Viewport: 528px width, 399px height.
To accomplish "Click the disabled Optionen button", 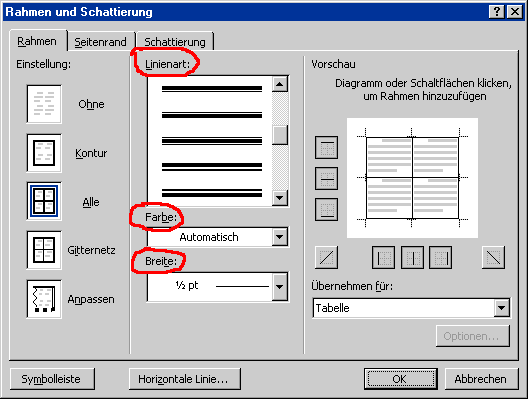I will tap(473, 336).
